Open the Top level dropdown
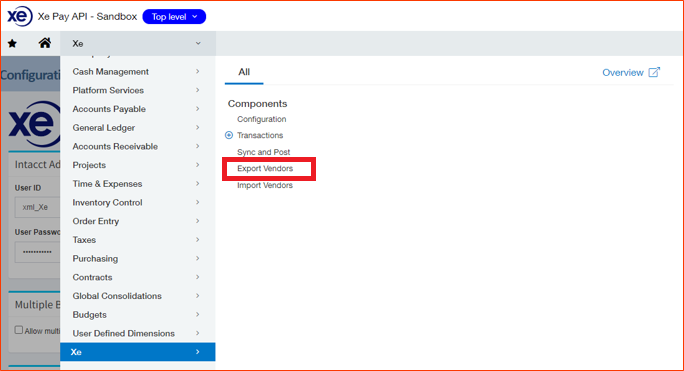 pos(174,17)
